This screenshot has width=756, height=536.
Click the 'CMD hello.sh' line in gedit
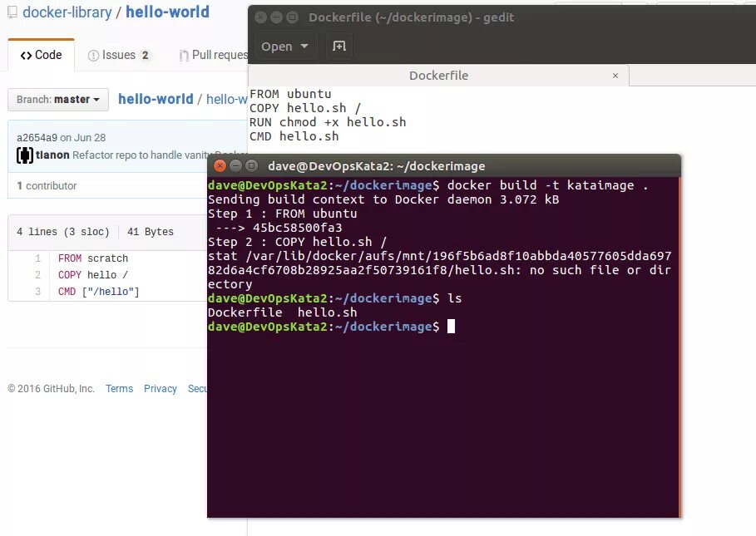pos(294,136)
